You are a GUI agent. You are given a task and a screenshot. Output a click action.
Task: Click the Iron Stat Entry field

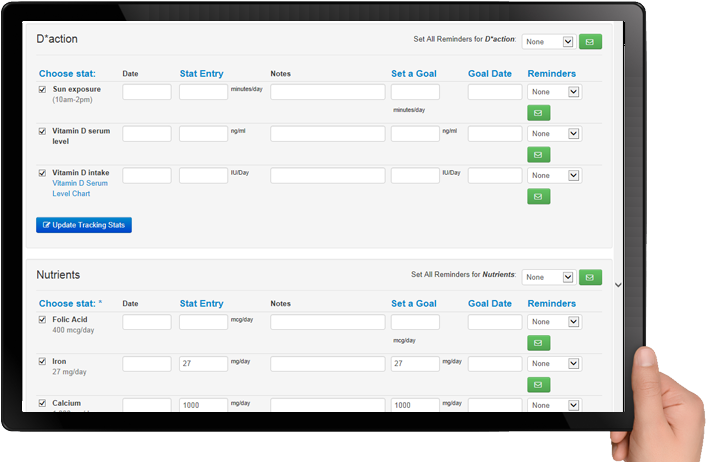pyautogui.click(x=204, y=364)
